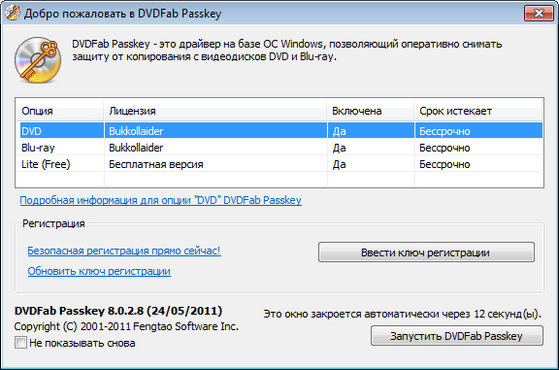This screenshot has height=370, width=559.
Task: Select the Blu-ray option row
Action: tap(281, 148)
